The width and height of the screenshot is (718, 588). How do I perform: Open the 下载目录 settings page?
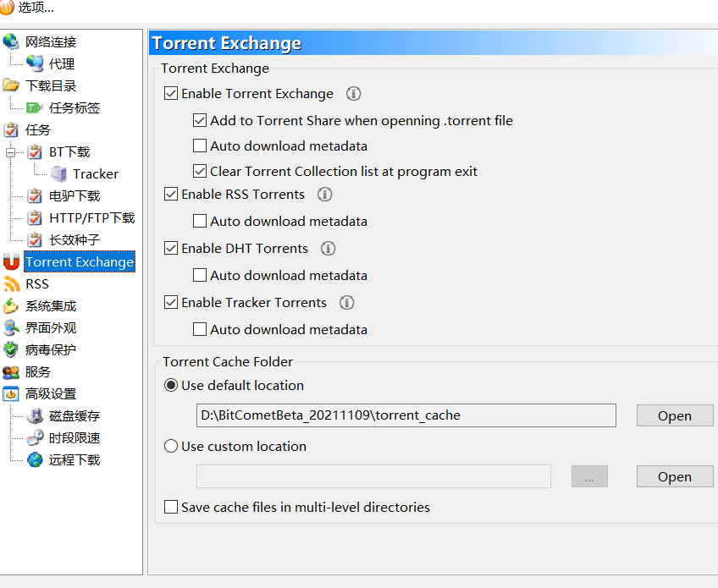(51, 86)
